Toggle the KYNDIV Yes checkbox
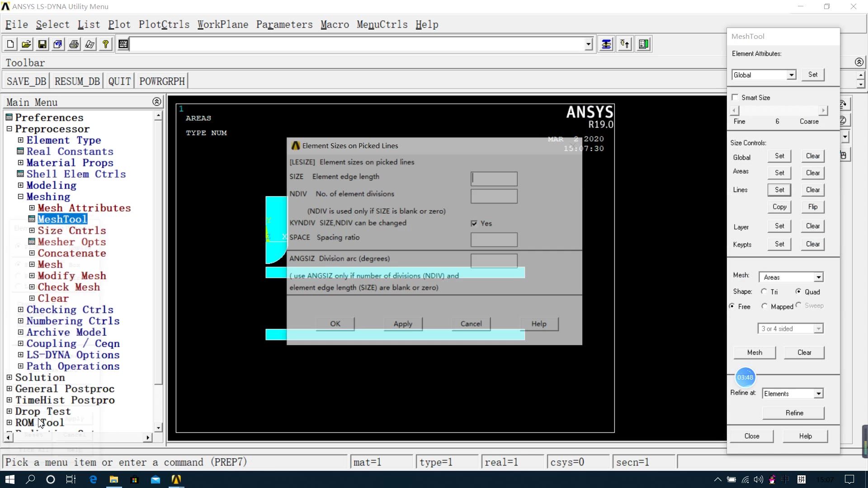 point(474,223)
